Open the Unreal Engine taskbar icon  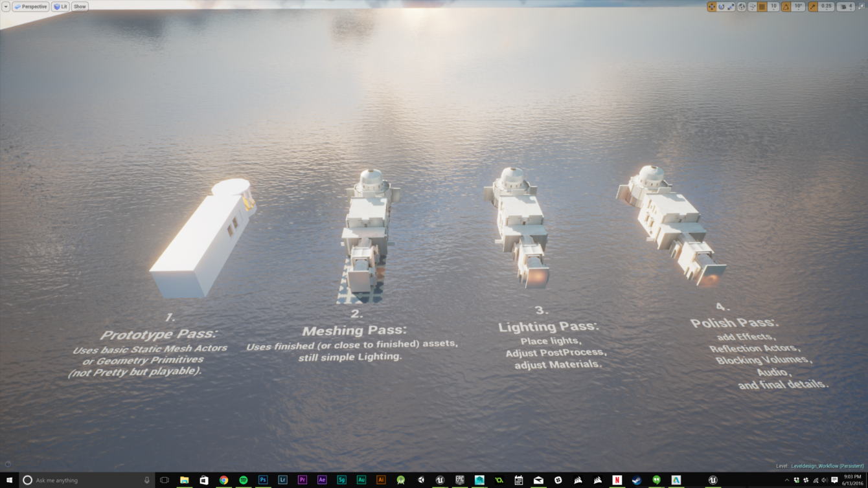(x=713, y=480)
